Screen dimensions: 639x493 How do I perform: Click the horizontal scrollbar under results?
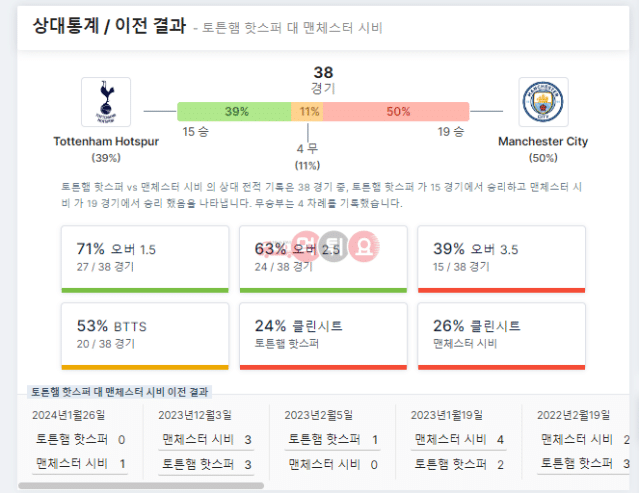click(141, 486)
